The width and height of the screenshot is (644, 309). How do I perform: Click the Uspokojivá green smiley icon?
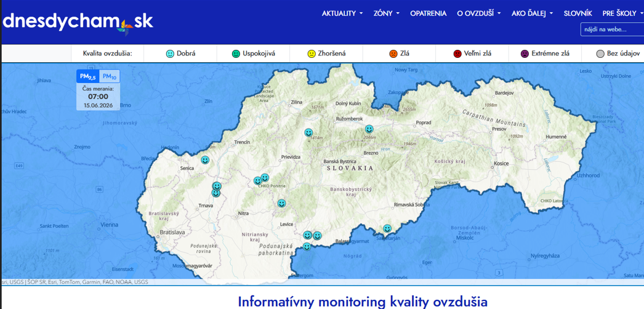236,54
